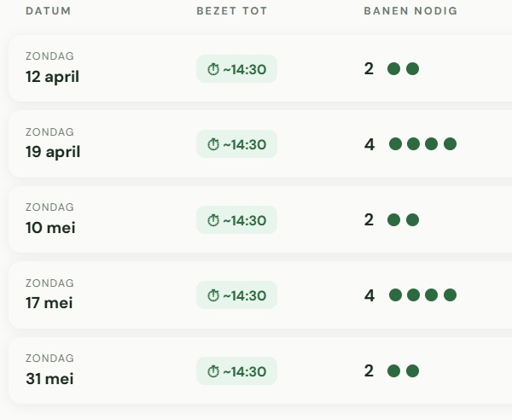Click the clock icon in the 10 mei row

click(213, 220)
